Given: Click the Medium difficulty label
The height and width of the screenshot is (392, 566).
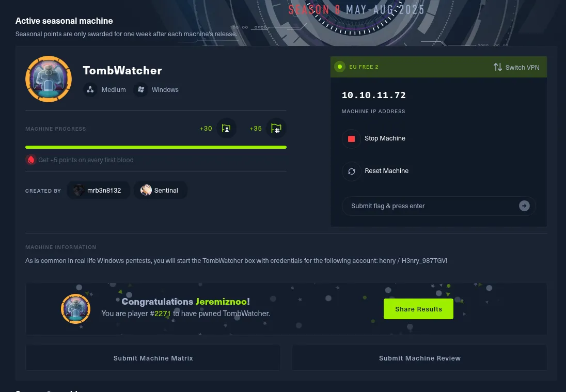Looking at the screenshot, I should 114,89.
